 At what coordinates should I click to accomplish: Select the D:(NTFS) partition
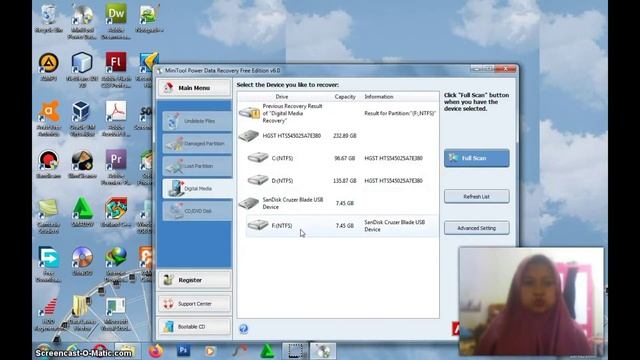(342, 180)
